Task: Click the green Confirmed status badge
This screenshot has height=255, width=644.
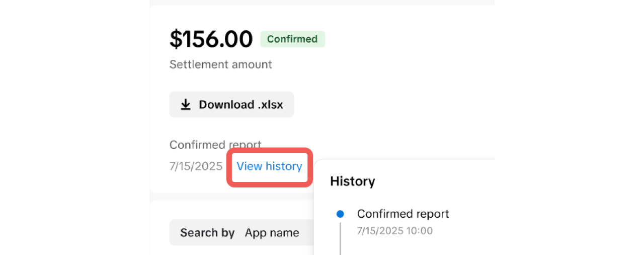Action: click(x=292, y=39)
